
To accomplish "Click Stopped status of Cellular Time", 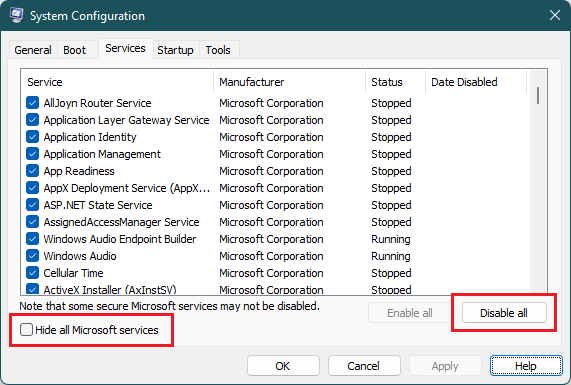I will click(391, 273).
